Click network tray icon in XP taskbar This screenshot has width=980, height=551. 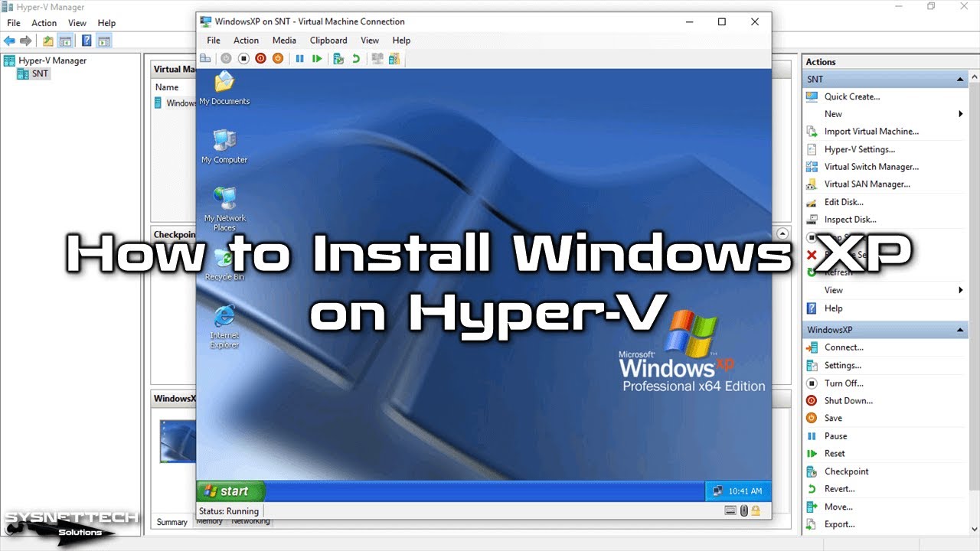point(717,491)
